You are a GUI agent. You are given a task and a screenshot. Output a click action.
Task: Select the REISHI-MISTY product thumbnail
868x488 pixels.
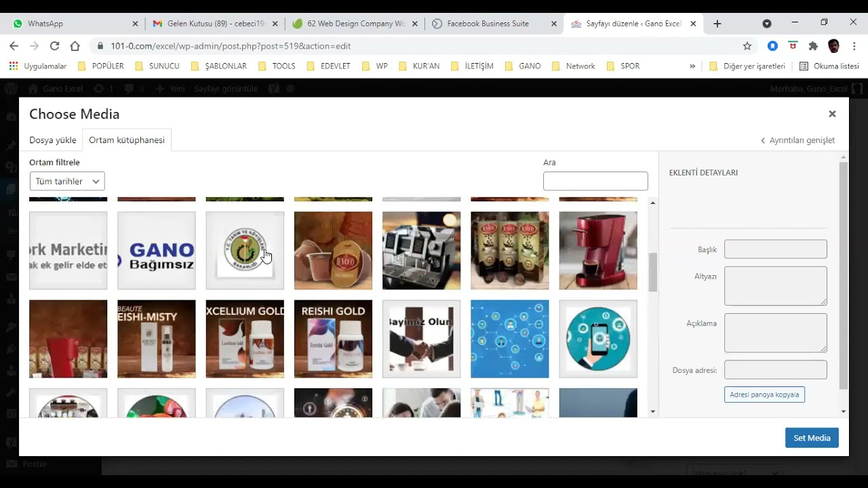click(157, 339)
